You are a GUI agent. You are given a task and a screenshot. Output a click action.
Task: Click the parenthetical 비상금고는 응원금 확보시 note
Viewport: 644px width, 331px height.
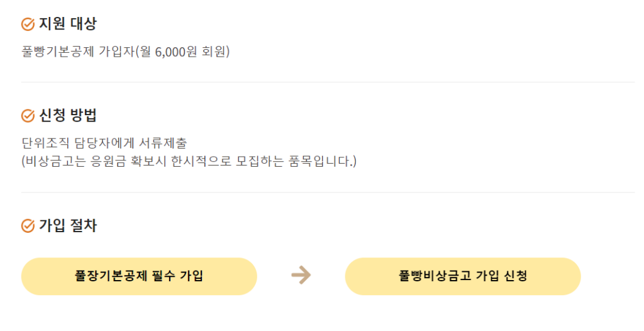pyautogui.click(x=189, y=161)
